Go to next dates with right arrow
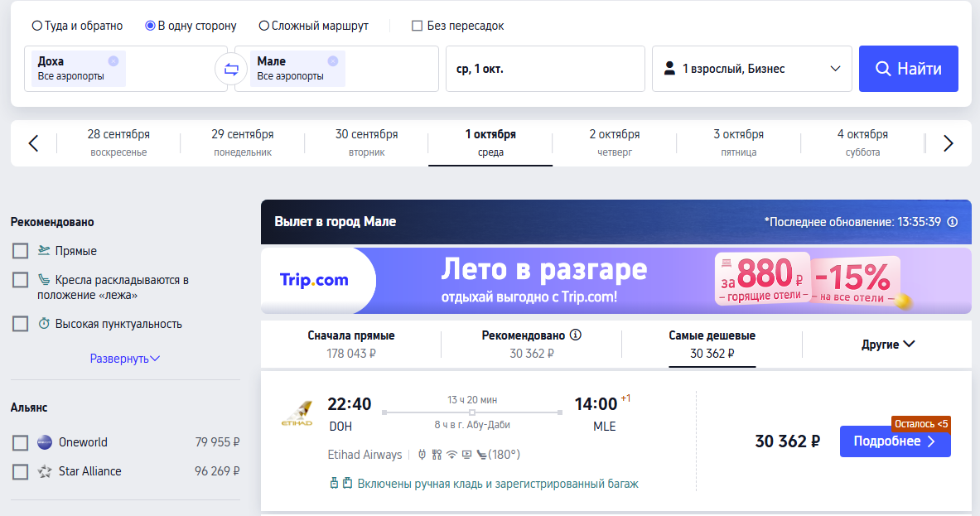 [x=949, y=143]
